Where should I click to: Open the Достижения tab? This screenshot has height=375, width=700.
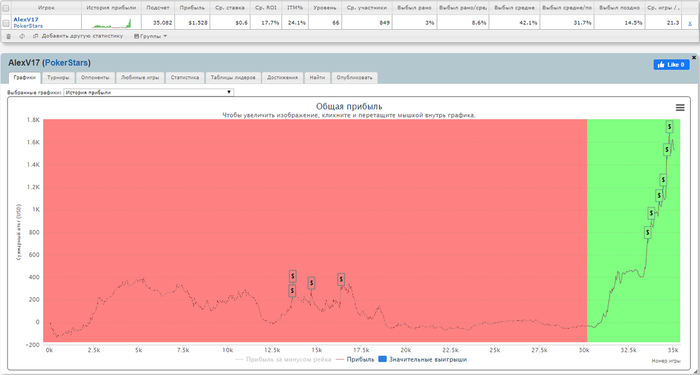tap(283, 78)
